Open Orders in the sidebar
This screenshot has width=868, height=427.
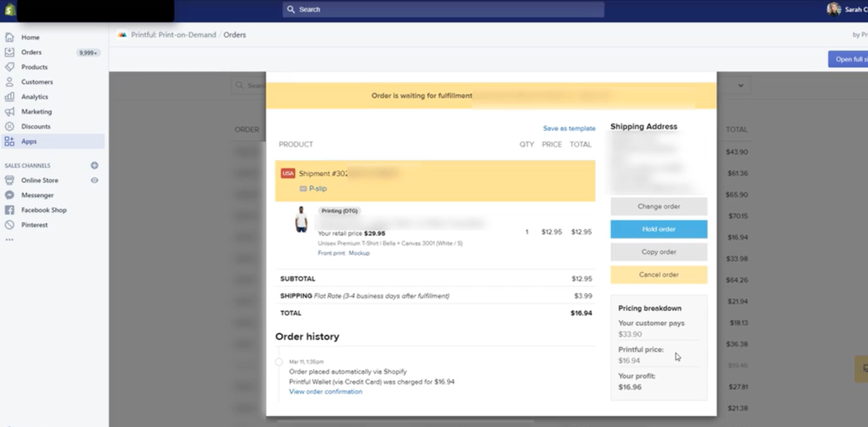[31, 53]
